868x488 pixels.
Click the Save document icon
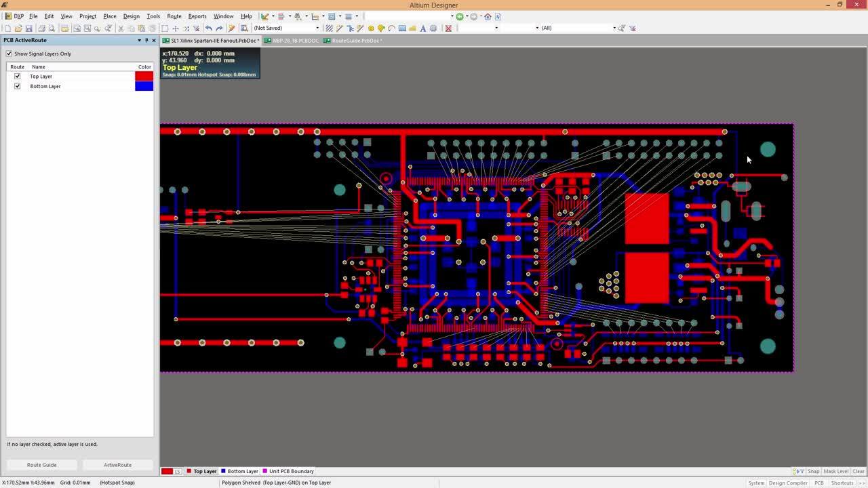(28, 28)
